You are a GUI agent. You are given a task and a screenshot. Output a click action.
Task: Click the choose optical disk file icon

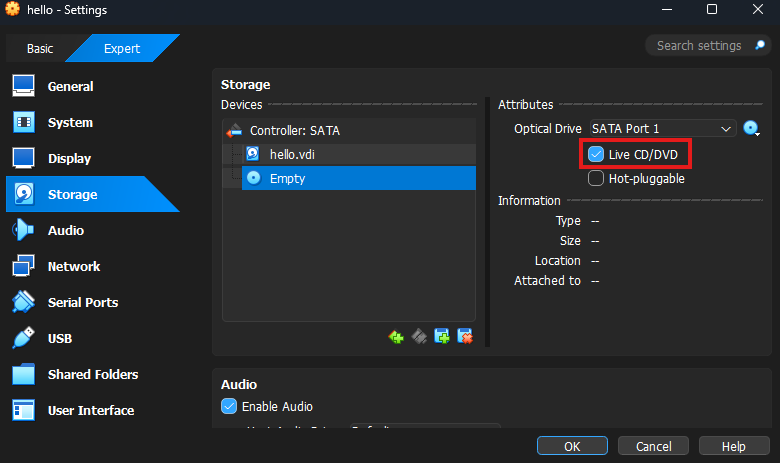tap(751, 129)
